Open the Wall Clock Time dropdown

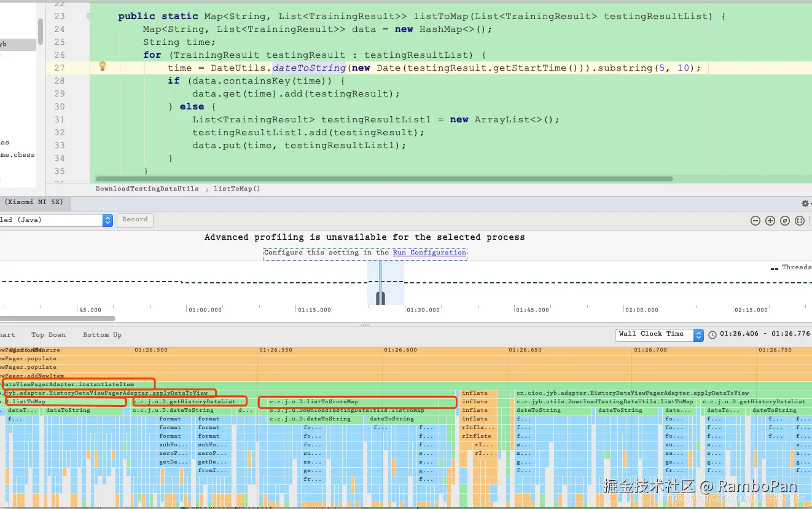pos(659,334)
